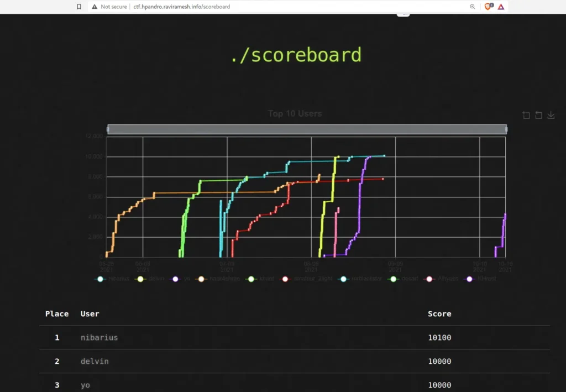This screenshot has width=566, height=392.
Task: Open the nibarius user link
Action: coord(99,337)
